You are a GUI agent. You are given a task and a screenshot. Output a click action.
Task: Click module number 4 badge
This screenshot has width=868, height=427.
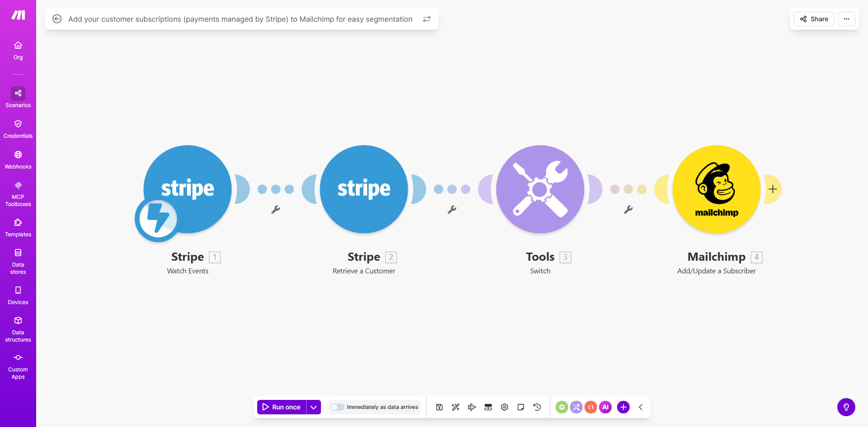click(757, 257)
